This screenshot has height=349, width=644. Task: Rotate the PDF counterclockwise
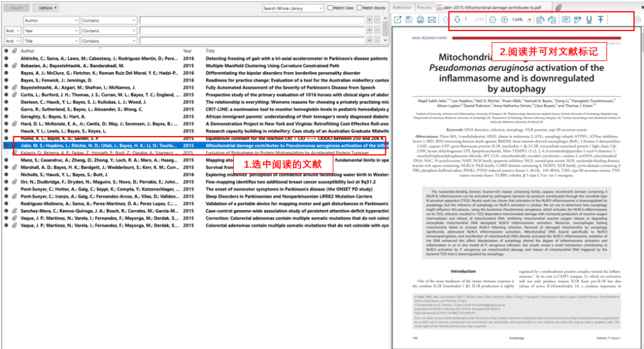pyautogui.click(x=540, y=20)
